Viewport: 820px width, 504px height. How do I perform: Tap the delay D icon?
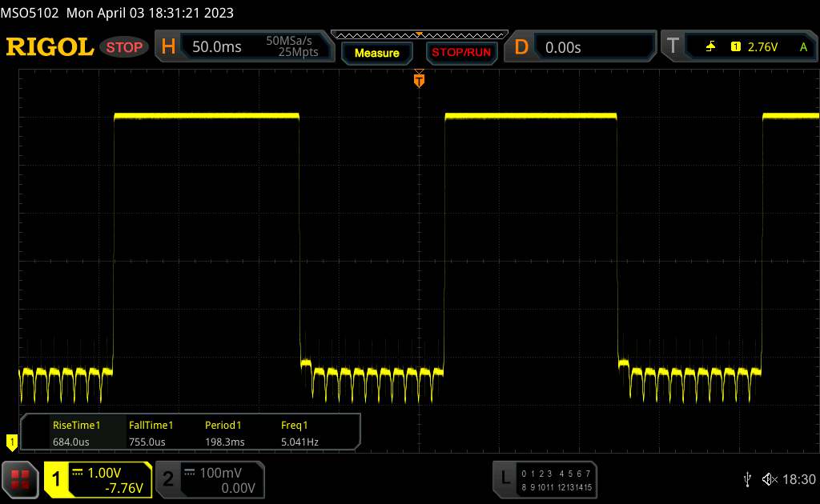click(x=521, y=47)
